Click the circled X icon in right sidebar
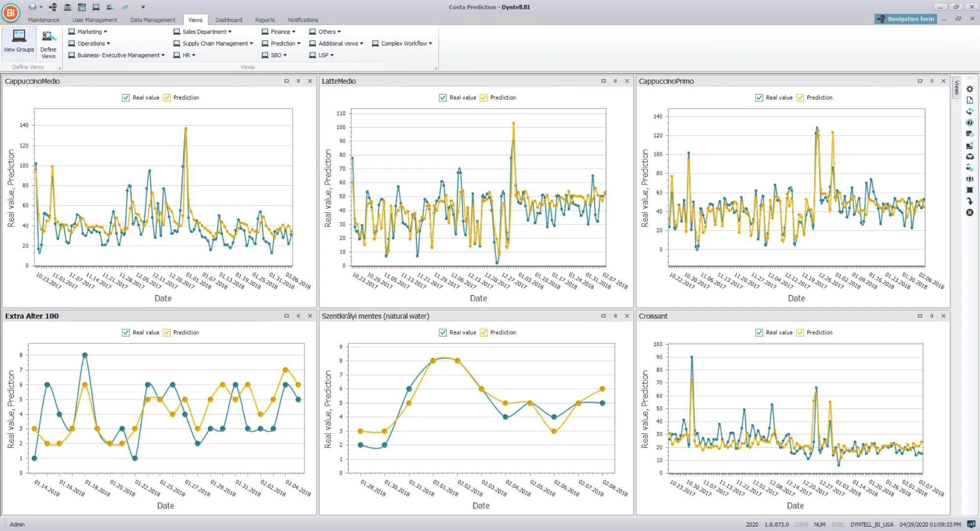The width and height of the screenshot is (980, 531). [969, 212]
